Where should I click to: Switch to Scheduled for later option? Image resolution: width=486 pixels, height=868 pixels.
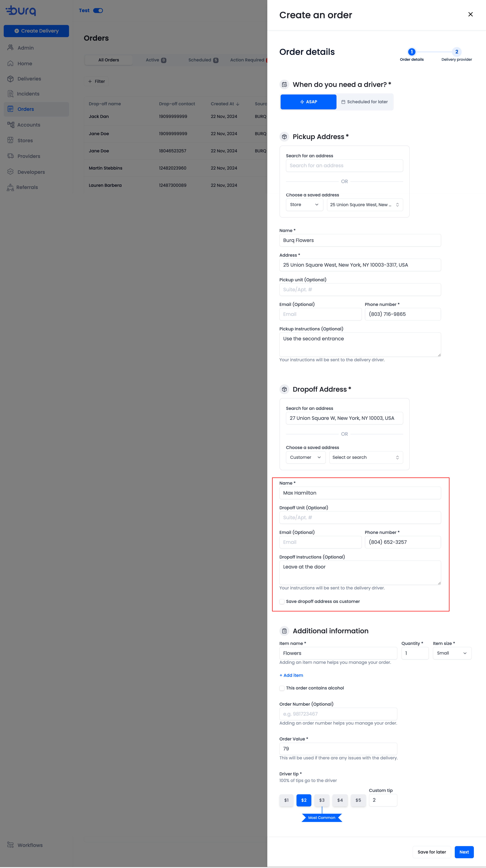pos(365,102)
